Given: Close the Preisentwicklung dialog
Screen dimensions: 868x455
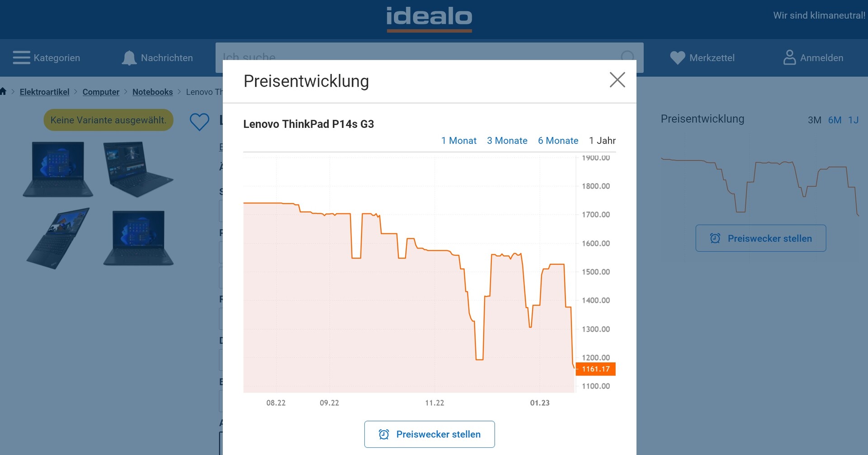Looking at the screenshot, I should [617, 80].
